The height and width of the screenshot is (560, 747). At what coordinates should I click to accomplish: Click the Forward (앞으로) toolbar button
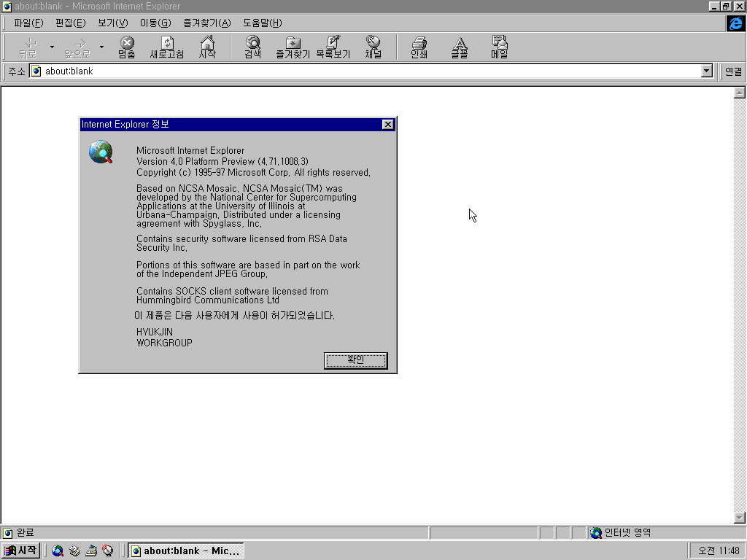(x=77, y=47)
